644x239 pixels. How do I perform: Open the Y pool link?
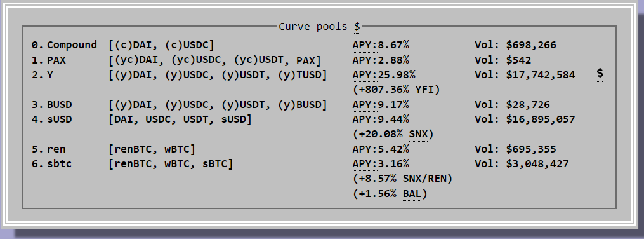50,75
